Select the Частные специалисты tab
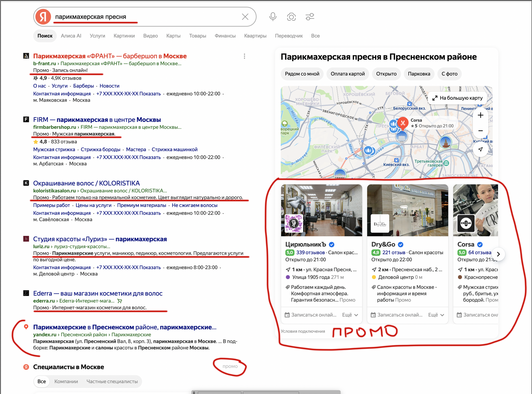 (112, 381)
